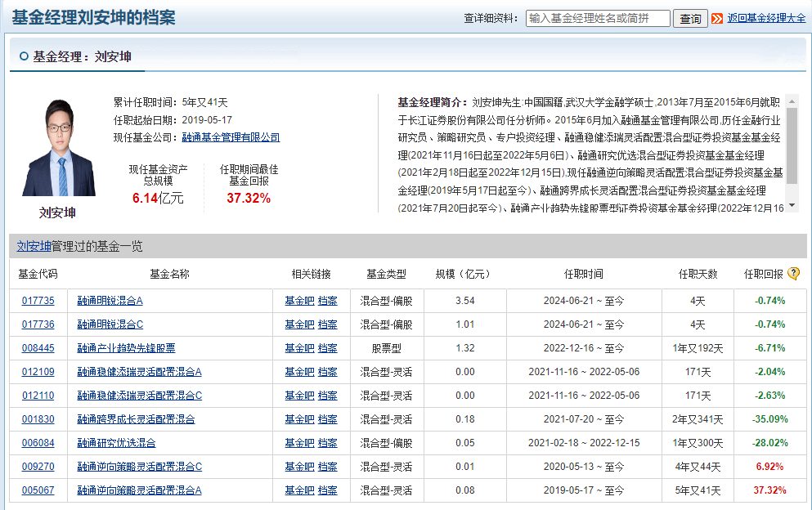Open fund code 009270 link

38,467
